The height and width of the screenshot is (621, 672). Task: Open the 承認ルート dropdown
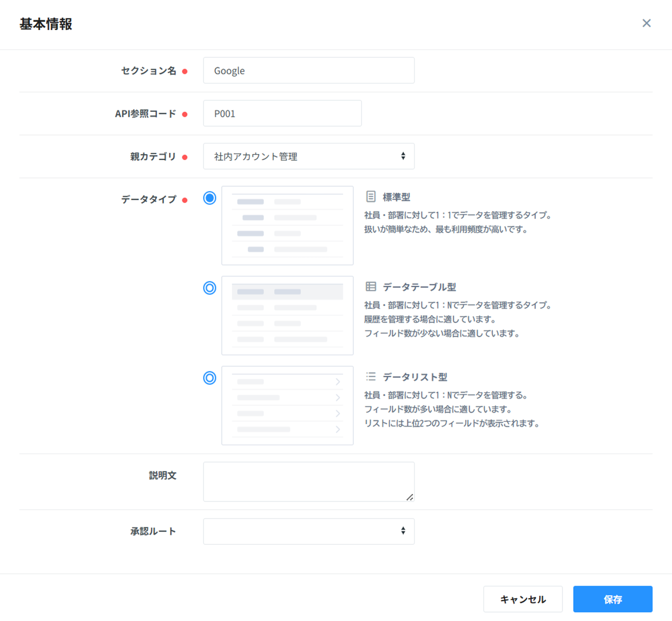(308, 531)
